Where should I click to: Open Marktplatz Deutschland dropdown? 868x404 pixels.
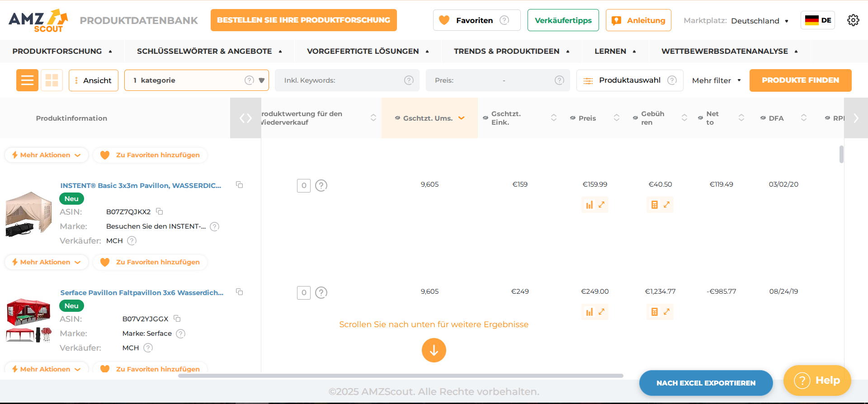pos(759,21)
